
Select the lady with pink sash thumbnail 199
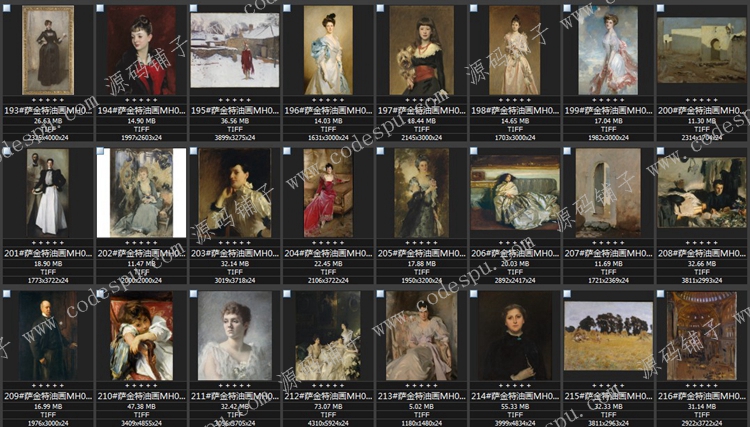coord(608,50)
